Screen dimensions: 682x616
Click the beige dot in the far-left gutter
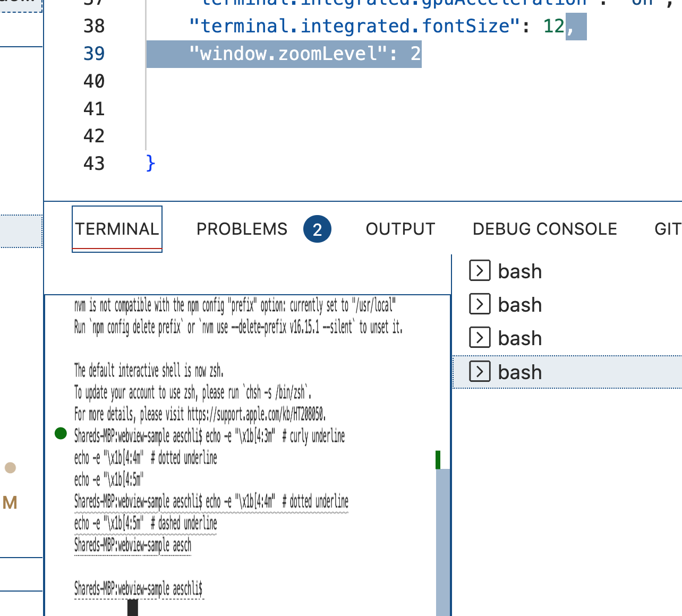(x=10, y=468)
